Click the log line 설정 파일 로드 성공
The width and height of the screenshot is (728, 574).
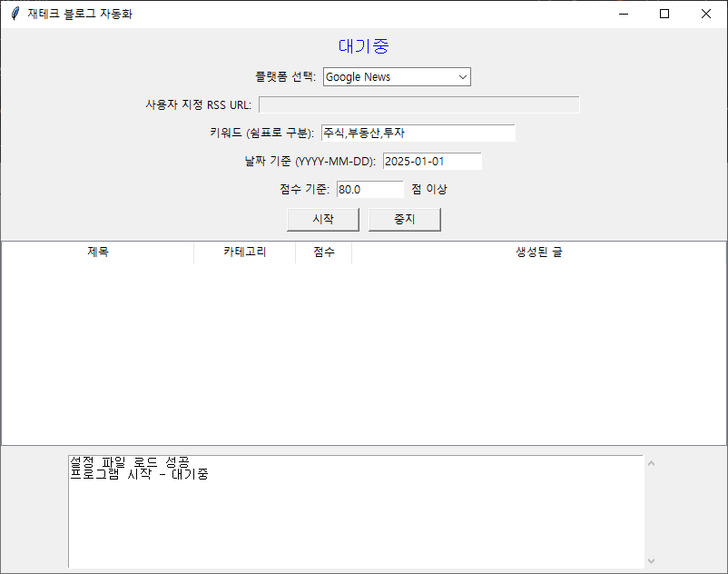point(130,461)
